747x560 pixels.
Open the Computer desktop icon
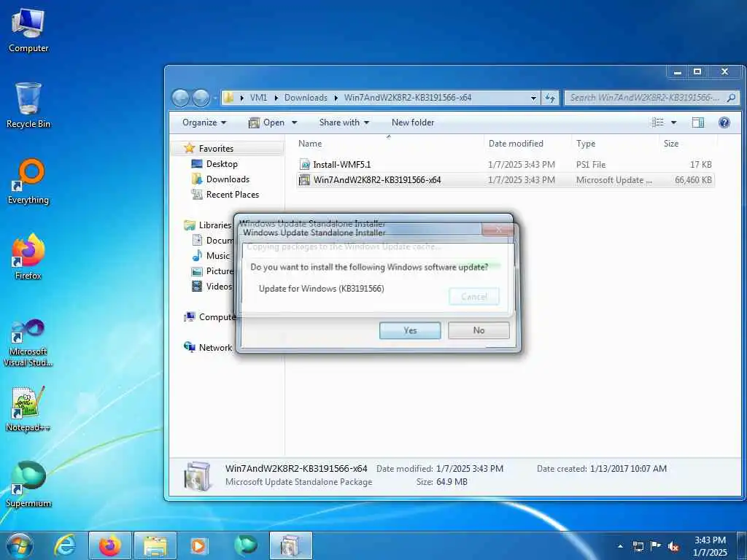click(28, 29)
